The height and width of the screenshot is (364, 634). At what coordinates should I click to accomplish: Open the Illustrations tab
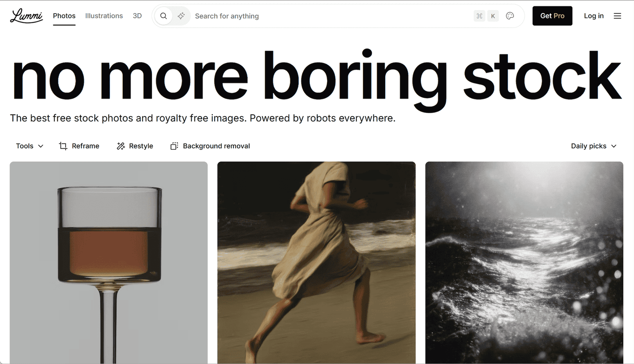(x=104, y=16)
